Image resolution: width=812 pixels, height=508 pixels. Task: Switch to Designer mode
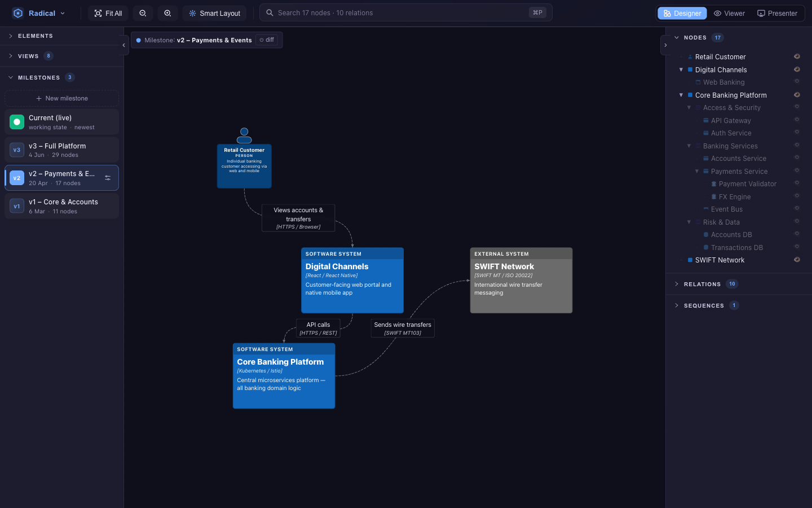click(x=682, y=13)
